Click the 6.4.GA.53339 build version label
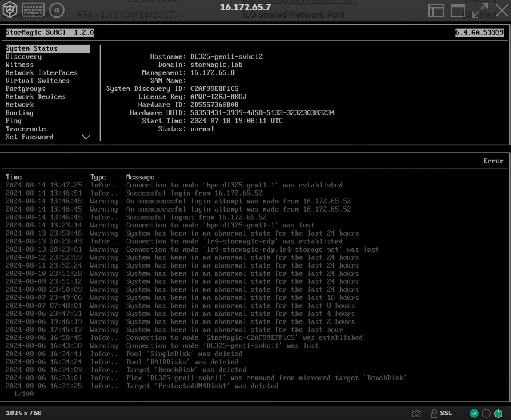Viewport: 511px width, 420px height. coord(480,32)
